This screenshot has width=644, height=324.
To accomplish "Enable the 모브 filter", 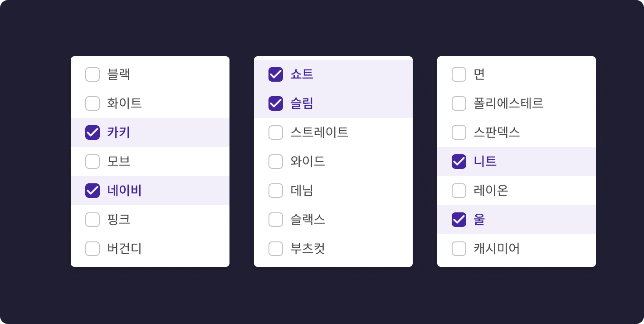I will (93, 161).
